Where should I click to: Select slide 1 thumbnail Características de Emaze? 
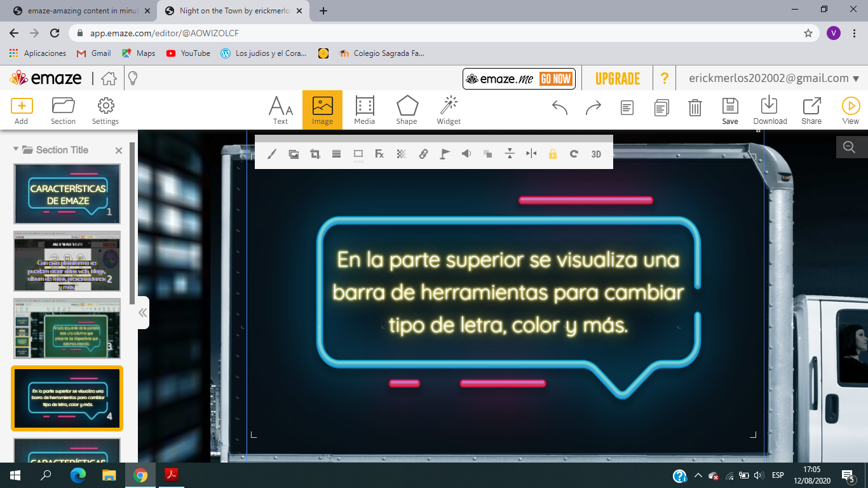tap(67, 194)
